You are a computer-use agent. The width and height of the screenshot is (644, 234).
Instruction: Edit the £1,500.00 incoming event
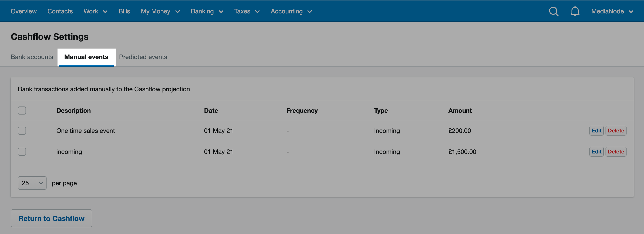[x=596, y=151]
